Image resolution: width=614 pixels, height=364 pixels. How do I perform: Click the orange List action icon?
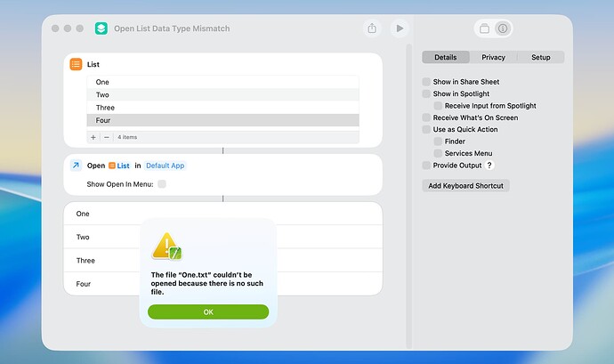point(76,64)
